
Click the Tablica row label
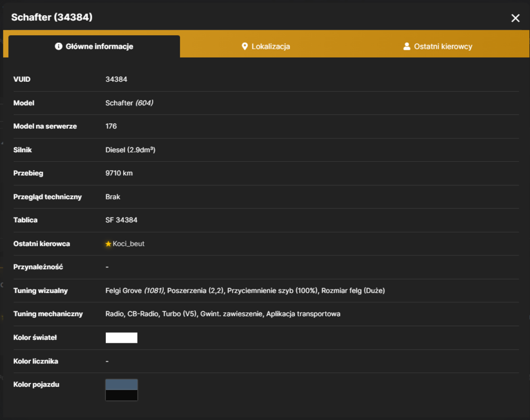[25, 220]
